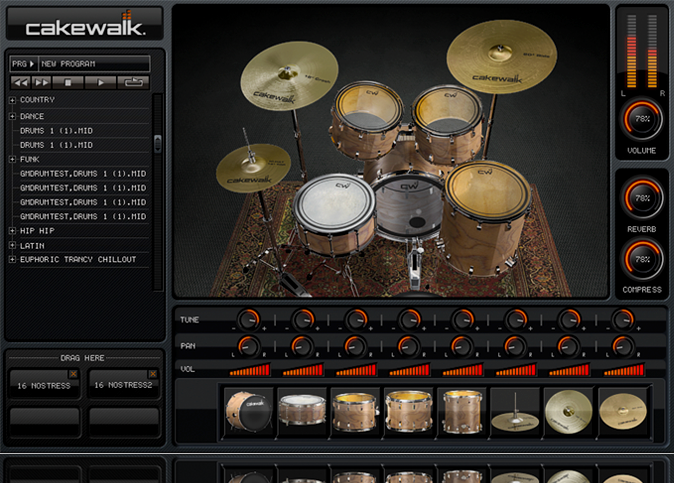Expand the LATIN folder
The width and height of the screenshot is (674, 483).
click(x=12, y=246)
